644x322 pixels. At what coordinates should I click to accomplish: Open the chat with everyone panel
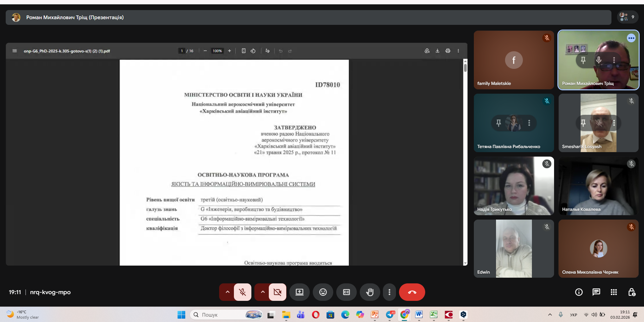[x=596, y=292]
